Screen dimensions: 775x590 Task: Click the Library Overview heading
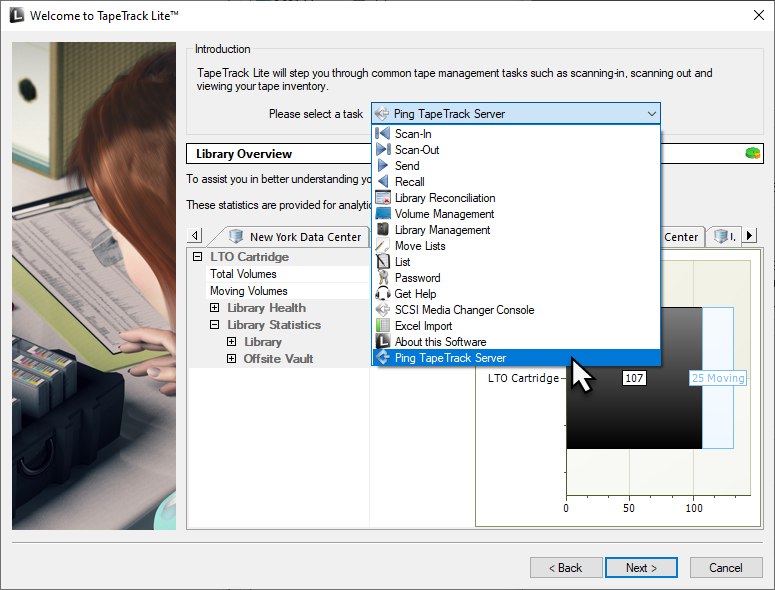tap(244, 154)
